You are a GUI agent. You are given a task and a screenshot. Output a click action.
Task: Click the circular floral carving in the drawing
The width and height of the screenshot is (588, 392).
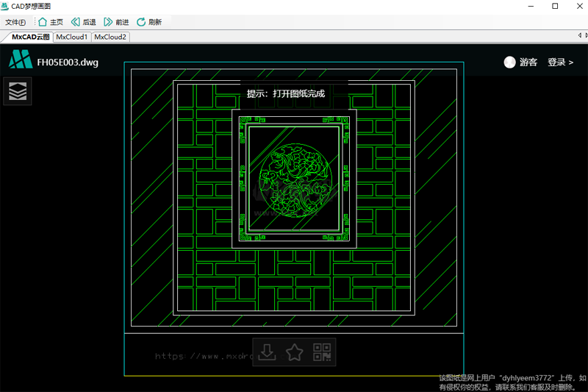295,181
